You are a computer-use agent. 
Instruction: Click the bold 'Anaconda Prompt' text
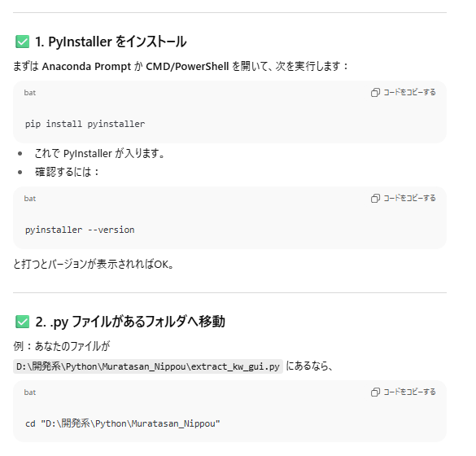[x=86, y=66]
